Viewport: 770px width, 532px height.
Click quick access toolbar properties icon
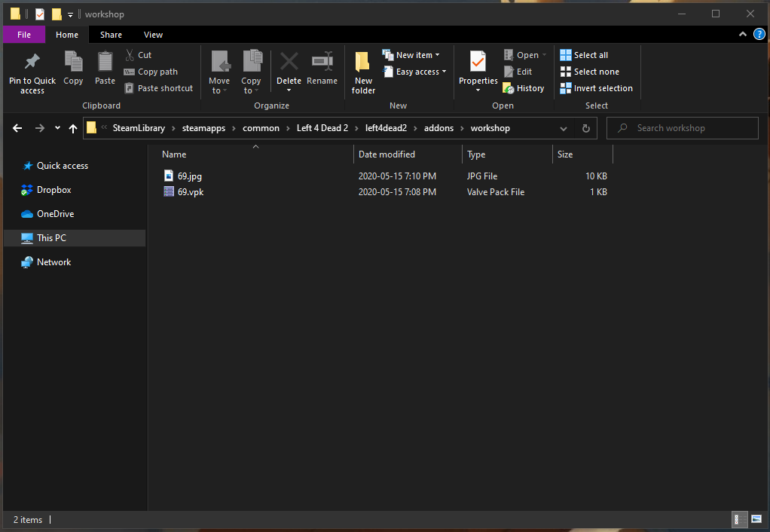(x=40, y=14)
